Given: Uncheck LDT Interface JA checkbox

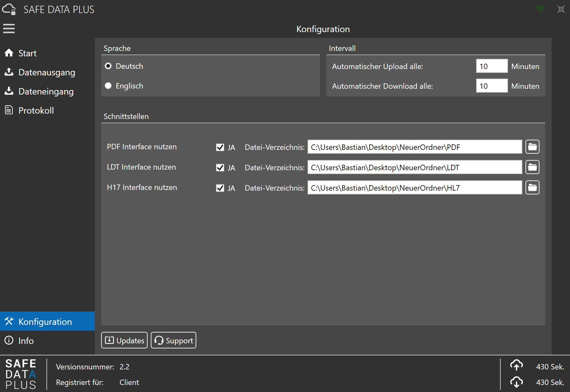Looking at the screenshot, I should pyautogui.click(x=220, y=168).
